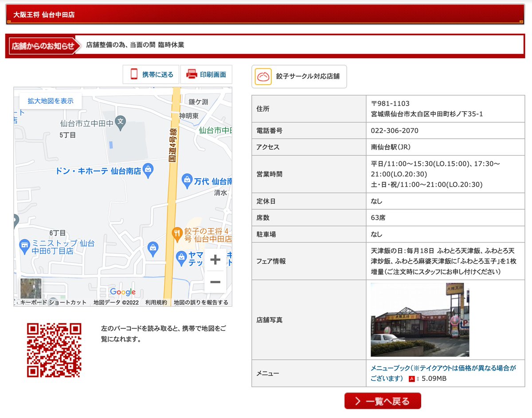Open the store photo thumbnail
This screenshot has width=532, height=418.
point(420,320)
